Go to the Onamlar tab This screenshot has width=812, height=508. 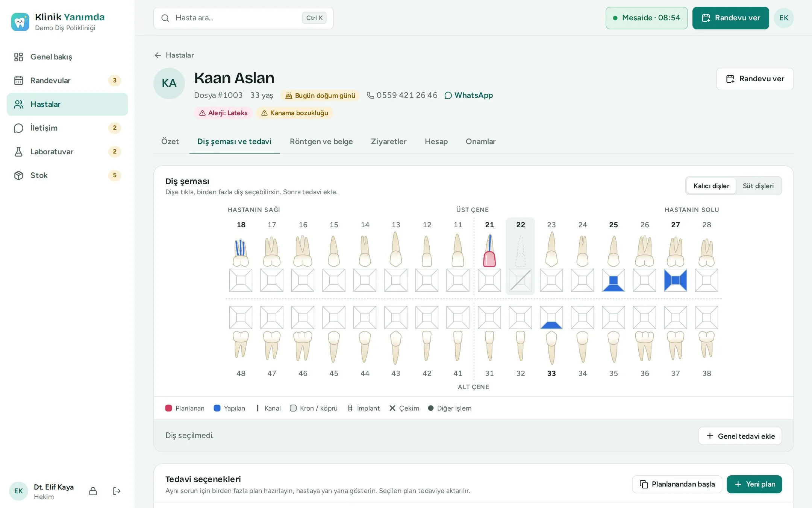[x=480, y=141]
